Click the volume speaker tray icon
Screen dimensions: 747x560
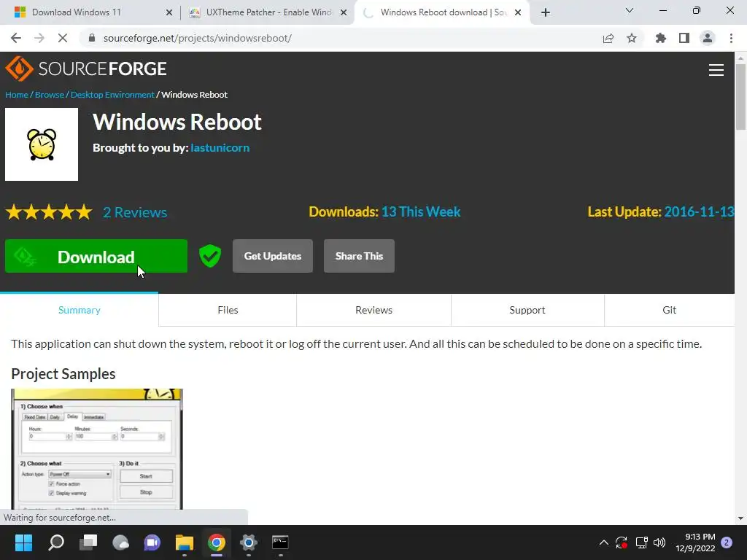[x=659, y=542]
